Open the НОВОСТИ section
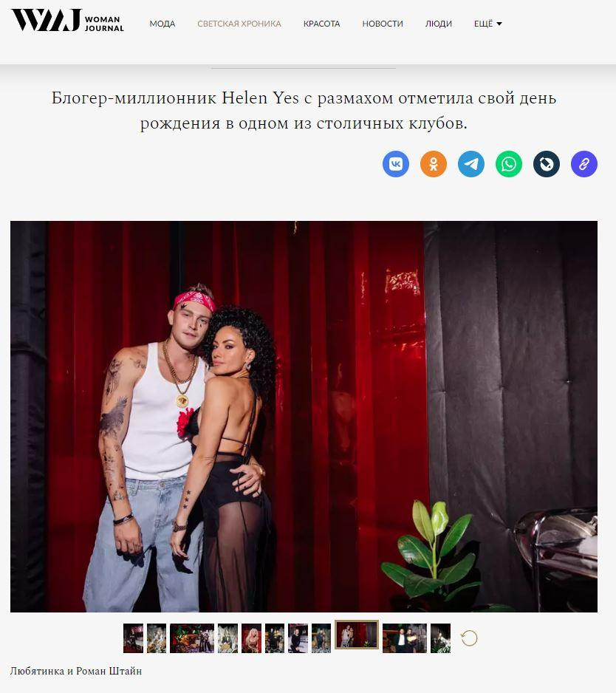This screenshot has height=693, width=616. coord(383,24)
